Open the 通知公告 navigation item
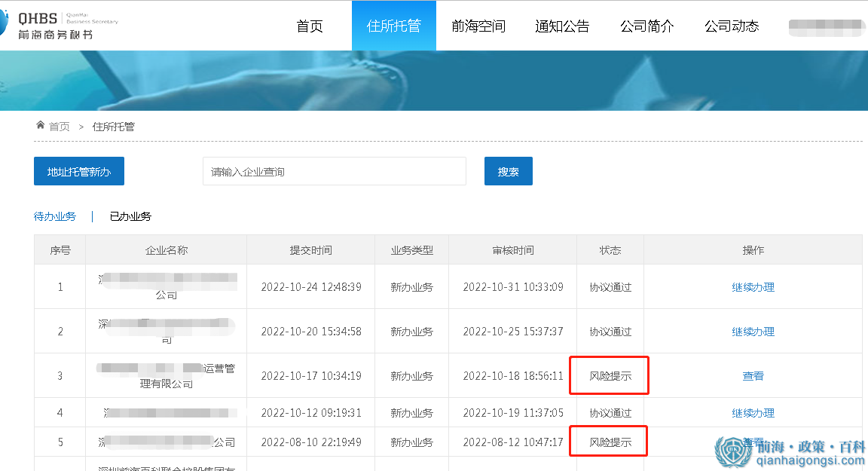This screenshot has height=471, width=868. pos(562,25)
